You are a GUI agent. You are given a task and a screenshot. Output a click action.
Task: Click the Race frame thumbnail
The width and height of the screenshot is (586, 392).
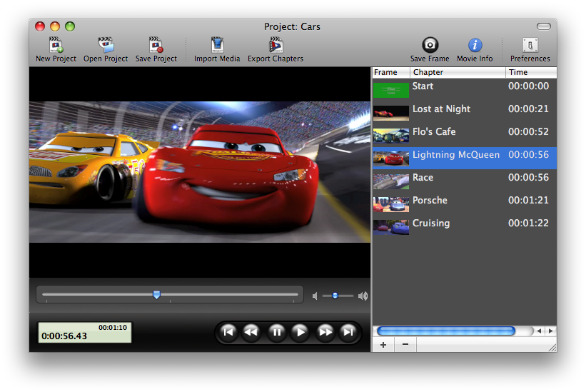click(391, 181)
